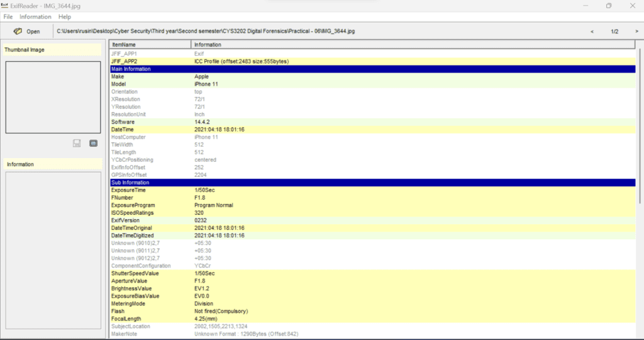Restore down the ExifReader window

[608, 6]
